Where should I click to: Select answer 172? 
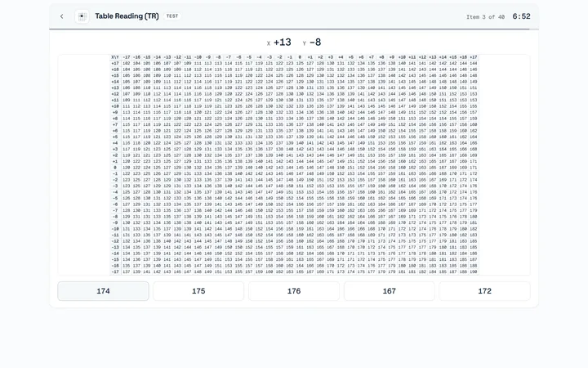click(484, 291)
